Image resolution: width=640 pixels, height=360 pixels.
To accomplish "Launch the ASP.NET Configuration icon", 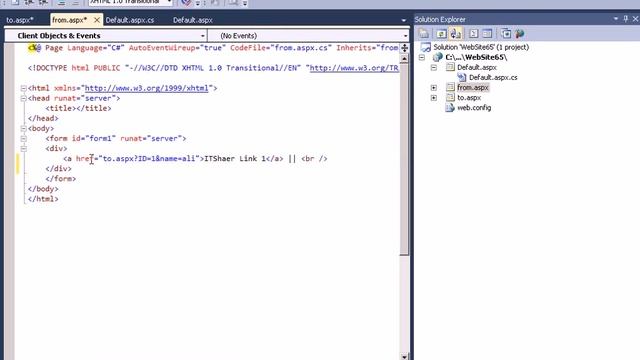I will point(520,33).
